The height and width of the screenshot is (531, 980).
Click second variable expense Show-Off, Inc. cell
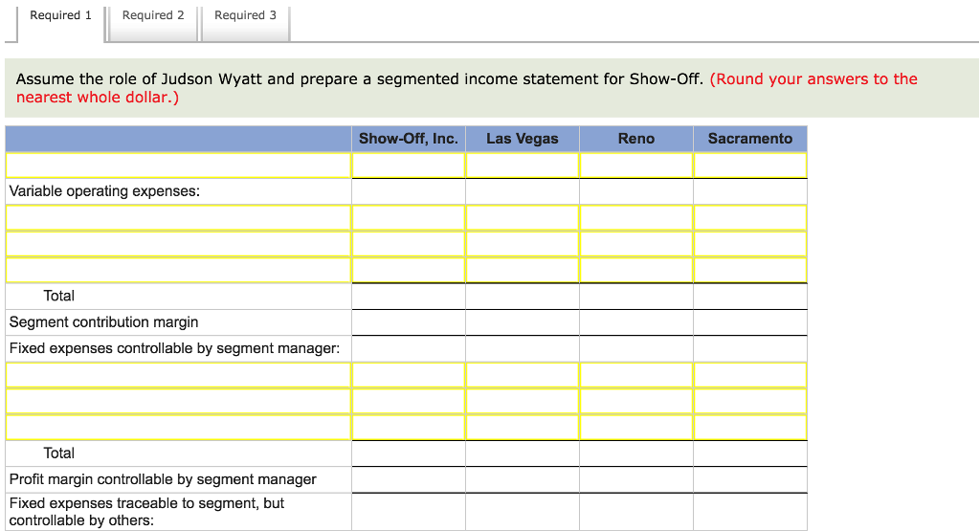tap(409, 244)
